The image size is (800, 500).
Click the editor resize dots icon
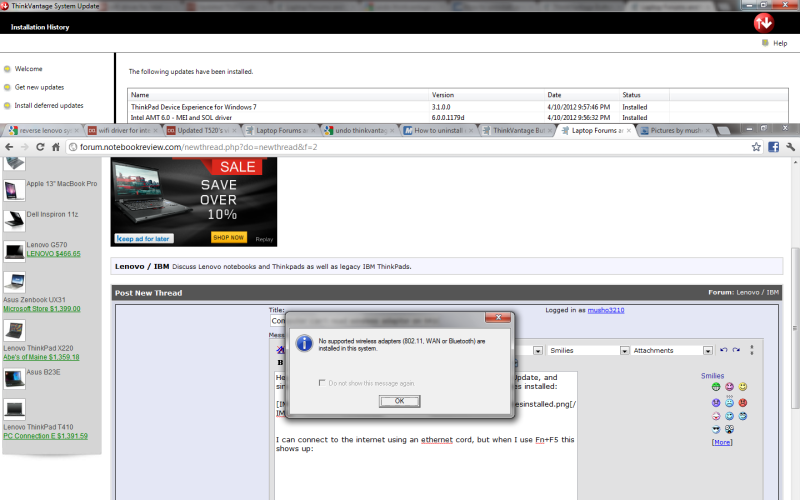point(752,350)
